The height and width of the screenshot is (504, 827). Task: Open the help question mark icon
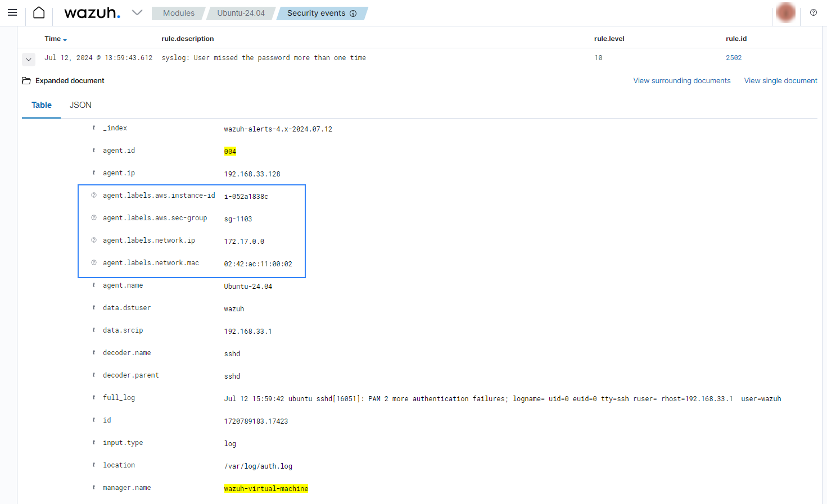814,12
